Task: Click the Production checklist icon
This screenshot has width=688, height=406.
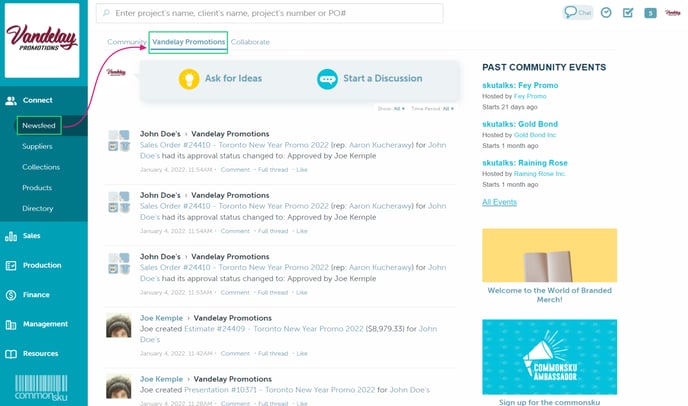Action: (x=11, y=266)
